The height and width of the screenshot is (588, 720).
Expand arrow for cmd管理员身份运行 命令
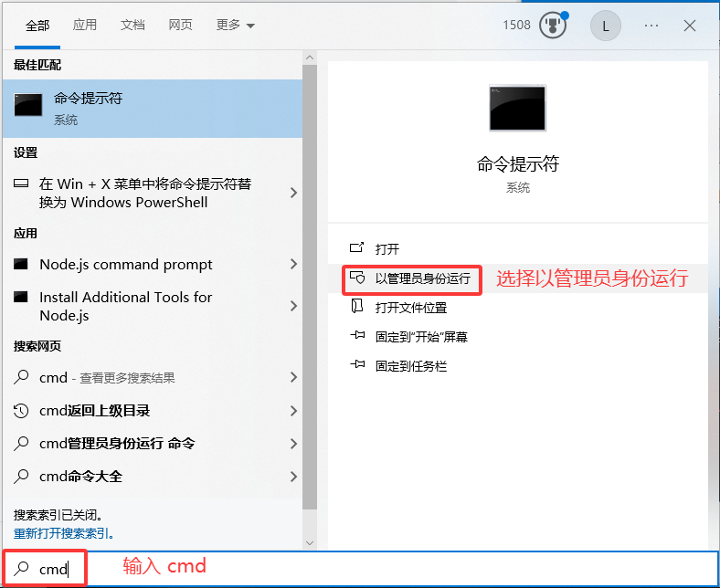tap(294, 444)
